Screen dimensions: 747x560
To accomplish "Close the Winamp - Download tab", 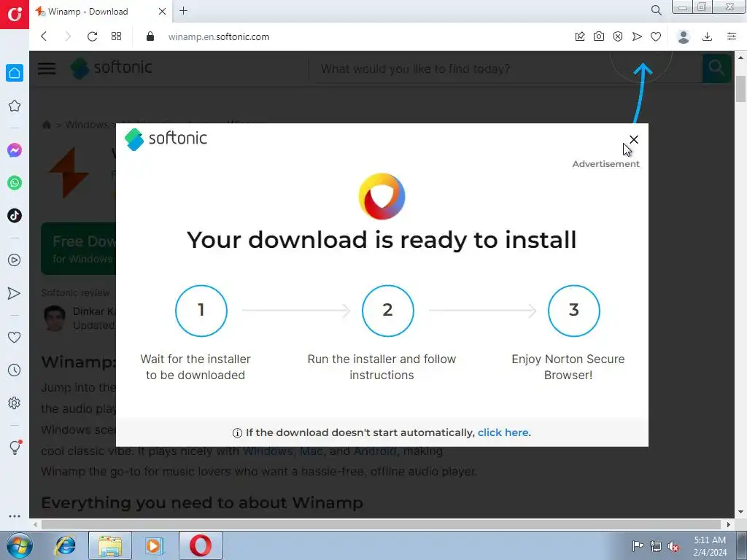I will 163,12.
